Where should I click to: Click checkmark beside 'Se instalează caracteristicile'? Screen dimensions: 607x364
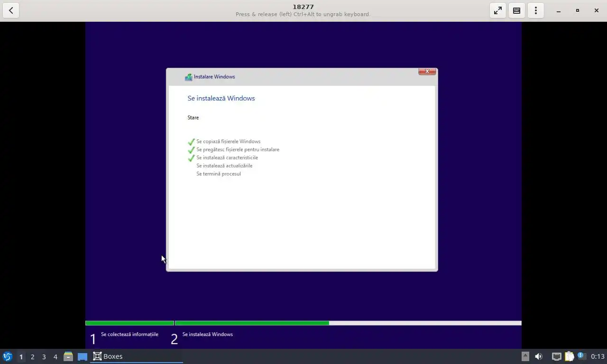tap(191, 158)
